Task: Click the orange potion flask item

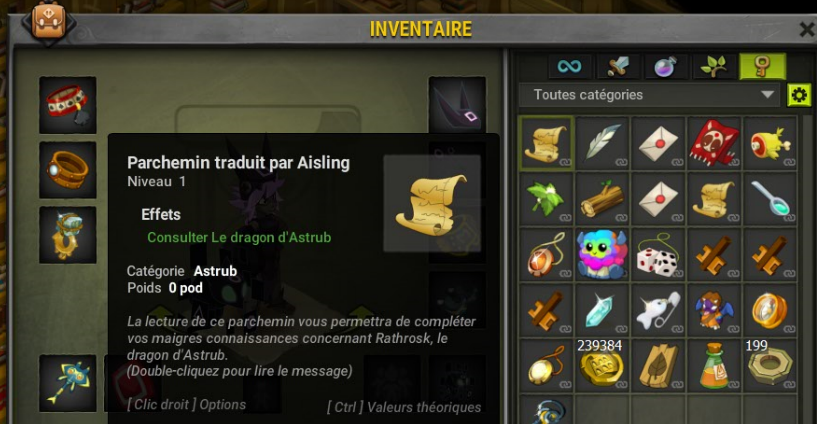Action: [714, 366]
